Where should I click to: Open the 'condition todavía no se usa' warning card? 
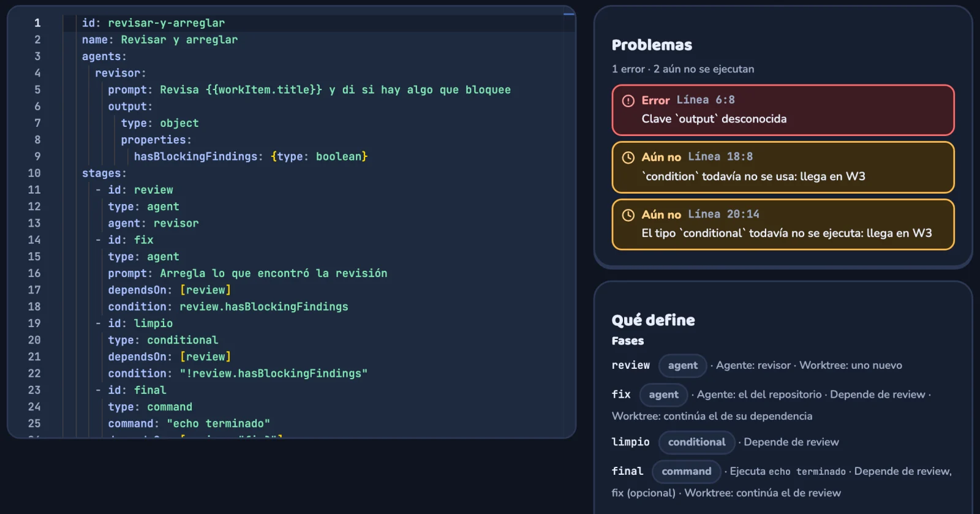(x=783, y=167)
